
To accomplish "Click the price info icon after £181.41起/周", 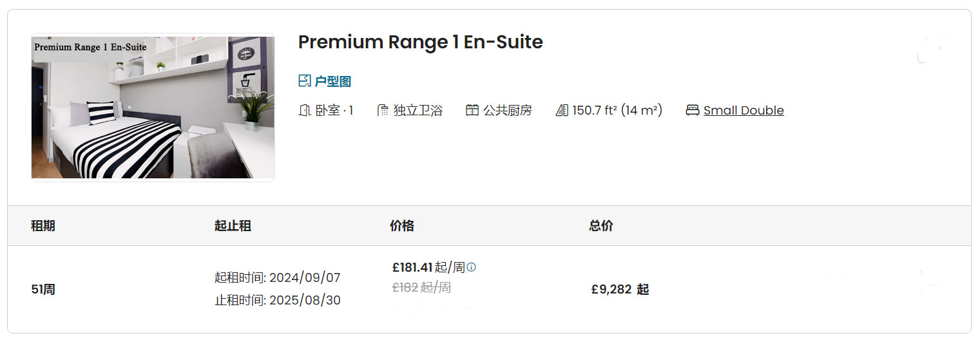I will (x=471, y=267).
